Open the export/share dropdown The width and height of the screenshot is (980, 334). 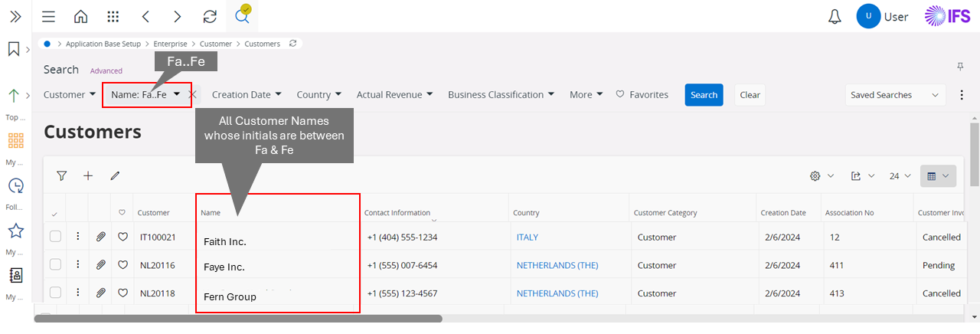coord(863,176)
